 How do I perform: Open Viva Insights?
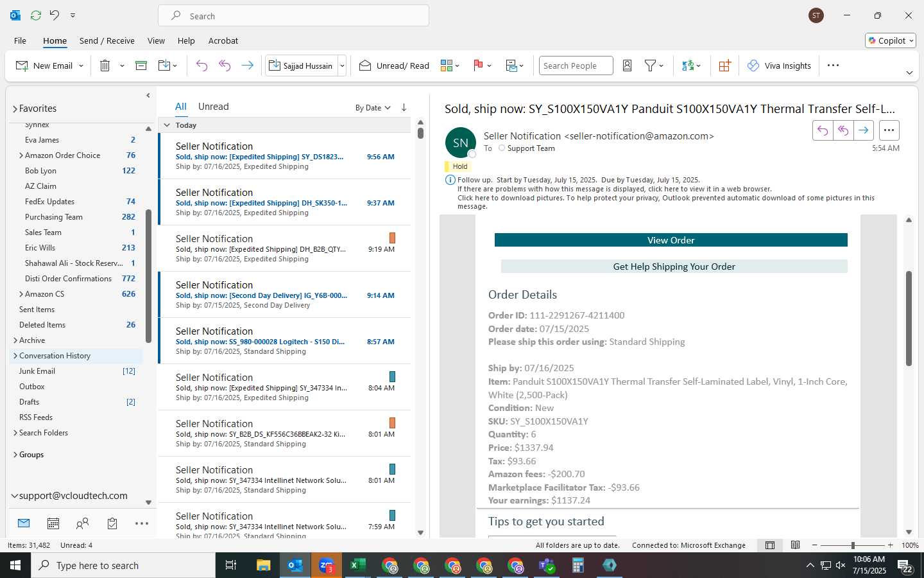779,66
